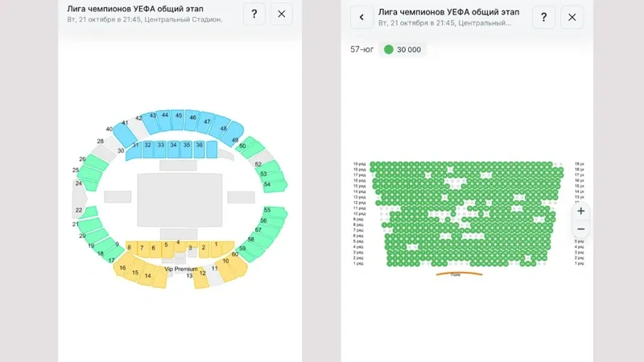The image size is (644, 362).
Task: Choose yellow sector 7
Action: [142, 248]
